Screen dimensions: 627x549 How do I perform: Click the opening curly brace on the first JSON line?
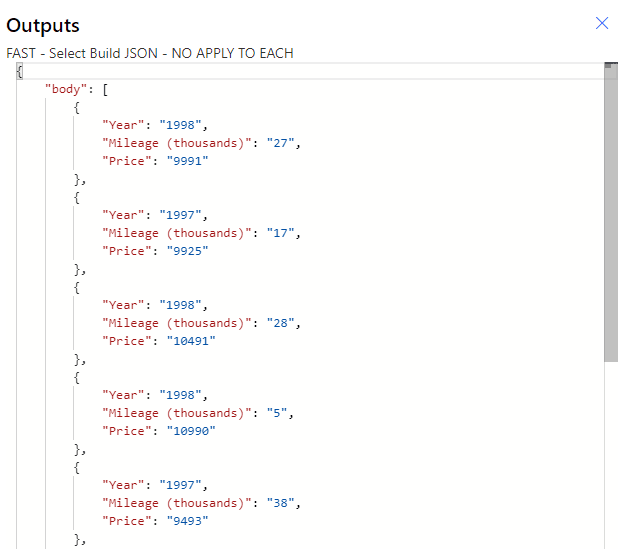pos(20,71)
